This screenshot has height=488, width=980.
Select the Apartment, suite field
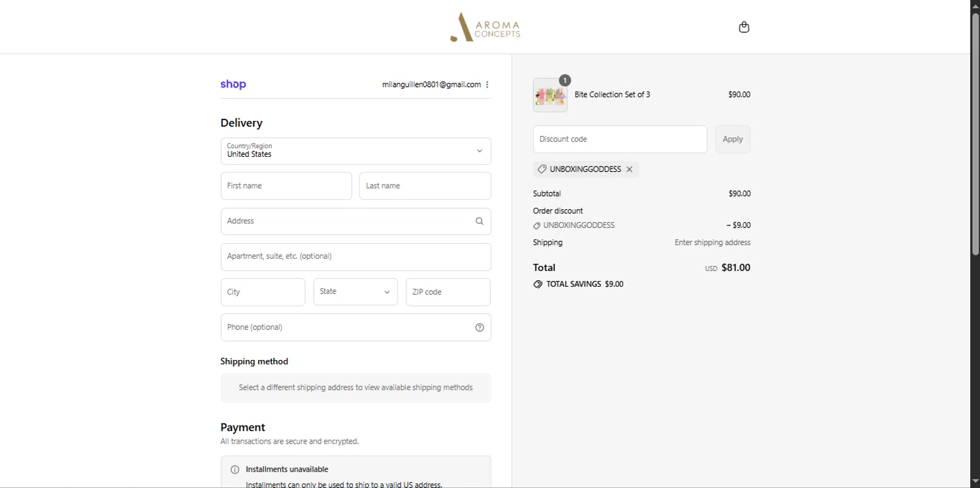pos(356,257)
